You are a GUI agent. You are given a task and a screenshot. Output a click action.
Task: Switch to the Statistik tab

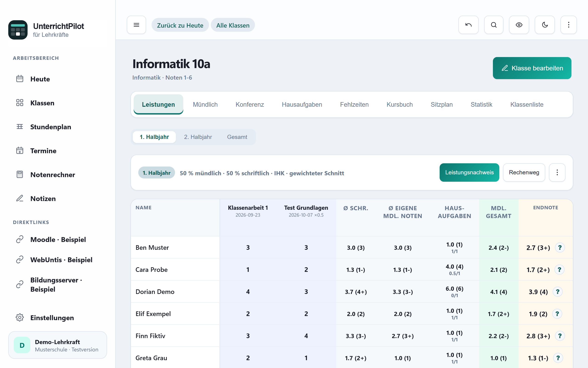point(481,104)
